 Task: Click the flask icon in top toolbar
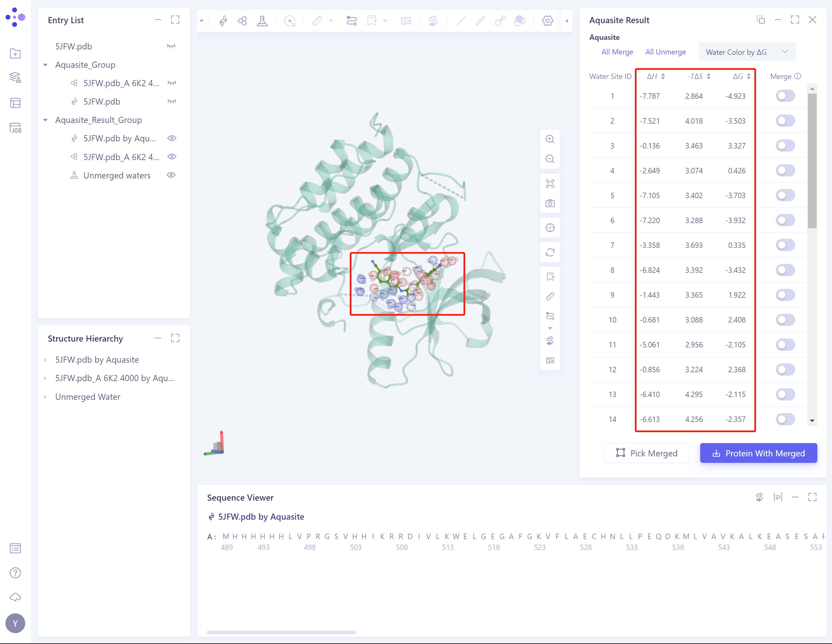[262, 20]
